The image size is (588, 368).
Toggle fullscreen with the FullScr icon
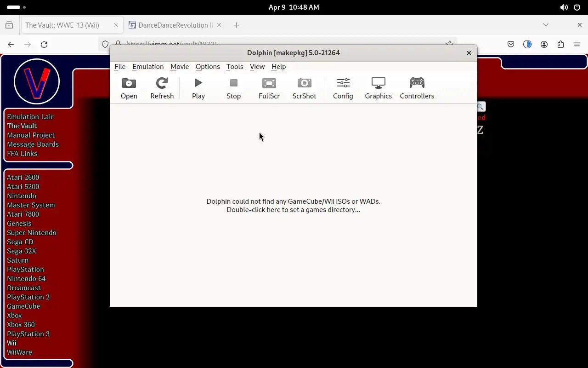(x=269, y=88)
